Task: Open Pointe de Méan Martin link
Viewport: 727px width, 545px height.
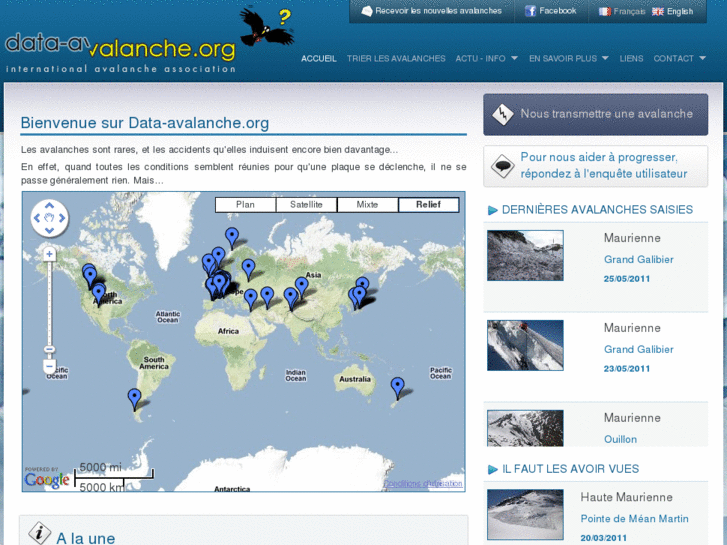Action: (x=634, y=519)
